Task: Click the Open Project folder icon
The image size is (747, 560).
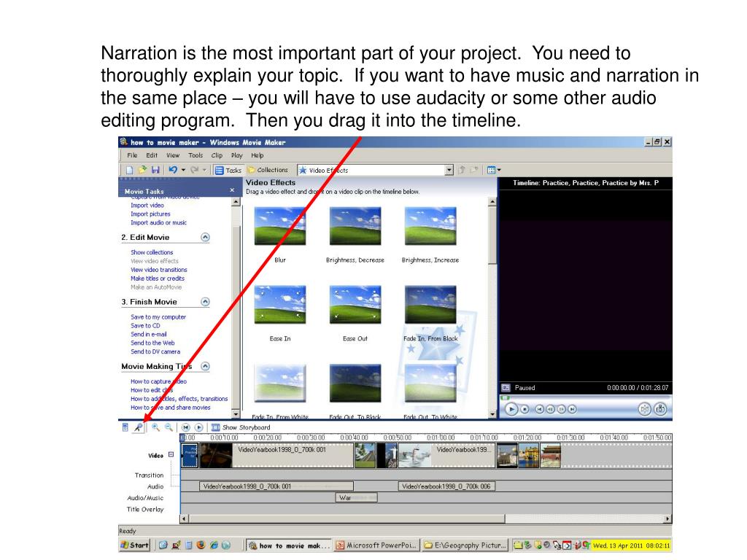Action: [x=142, y=170]
